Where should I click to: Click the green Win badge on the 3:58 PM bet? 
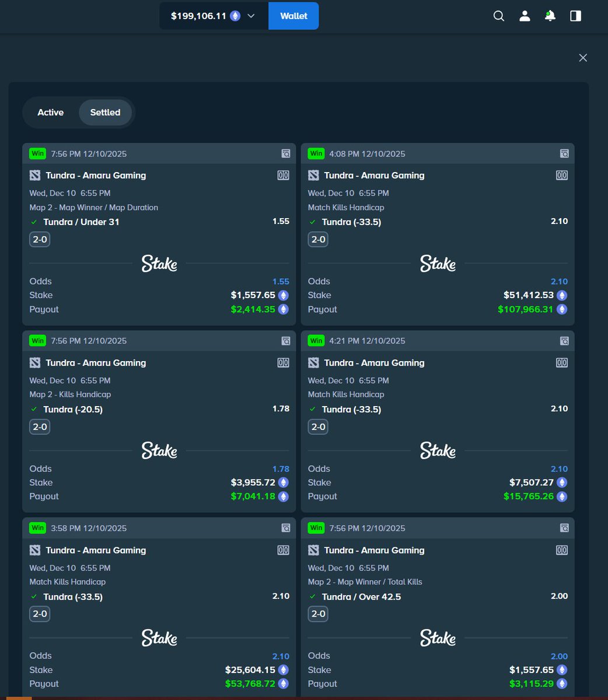[x=37, y=527]
